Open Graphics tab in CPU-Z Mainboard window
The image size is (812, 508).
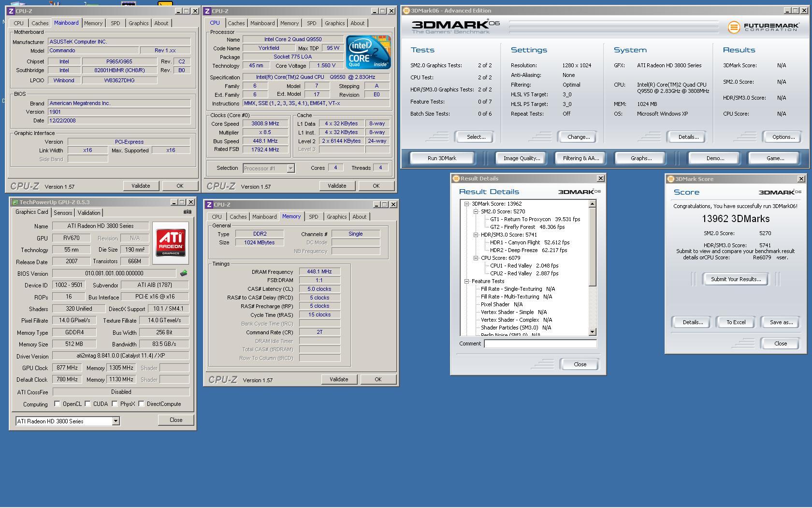point(139,23)
